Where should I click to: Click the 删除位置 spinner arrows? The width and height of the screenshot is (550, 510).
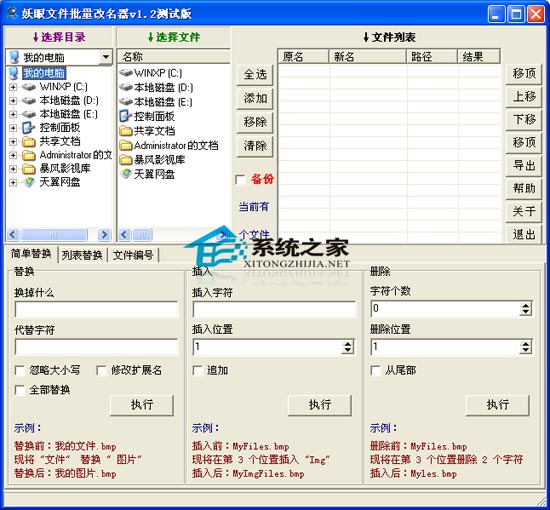pyautogui.click(x=525, y=347)
